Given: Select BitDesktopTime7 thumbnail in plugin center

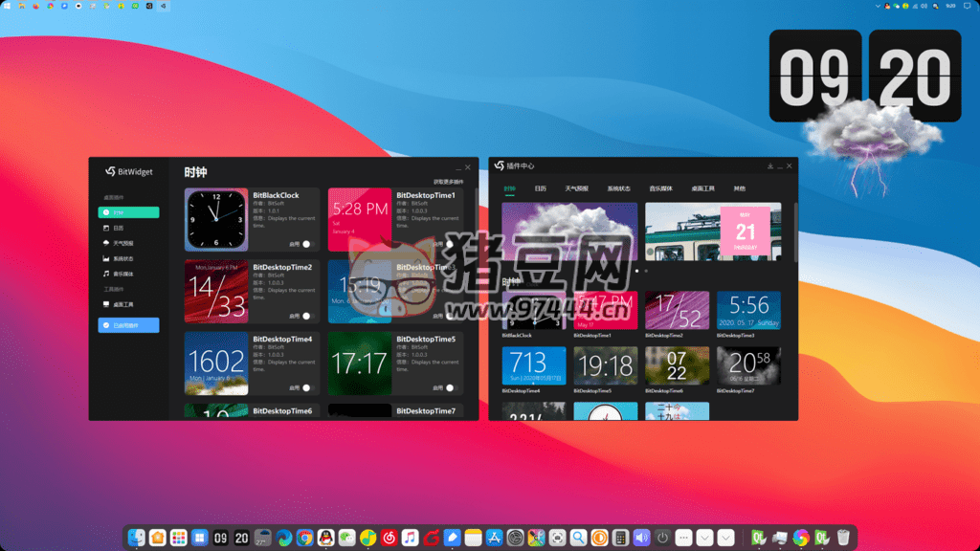Looking at the screenshot, I should pyautogui.click(x=748, y=365).
